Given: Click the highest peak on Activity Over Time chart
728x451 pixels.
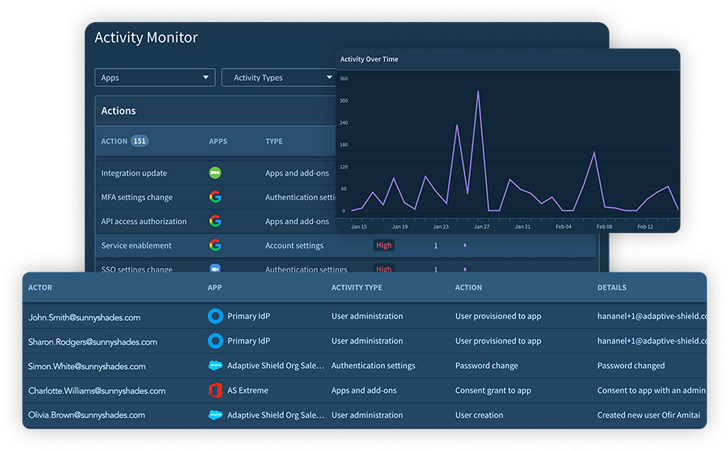Looking at the screenshot, I should tap(478, 92).
